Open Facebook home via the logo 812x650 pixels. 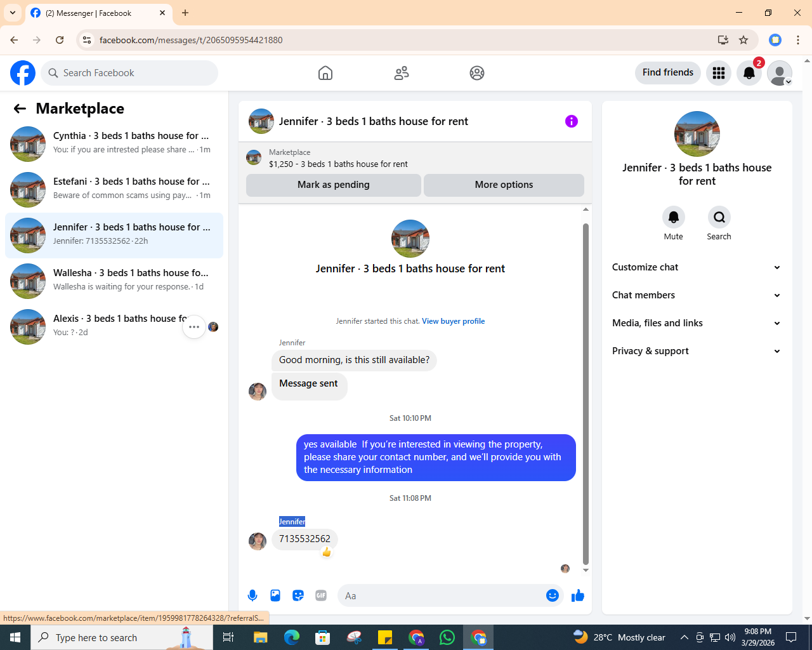tap(23, 73)
